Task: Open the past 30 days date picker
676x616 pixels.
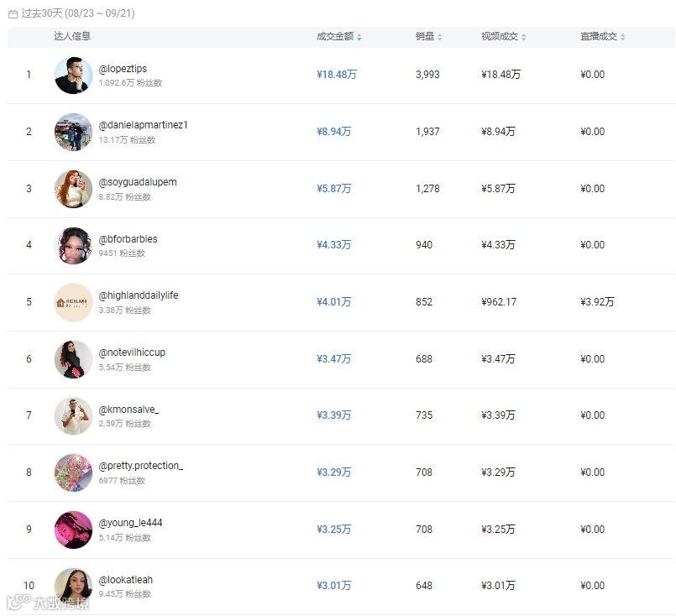Action: (77, 13)
